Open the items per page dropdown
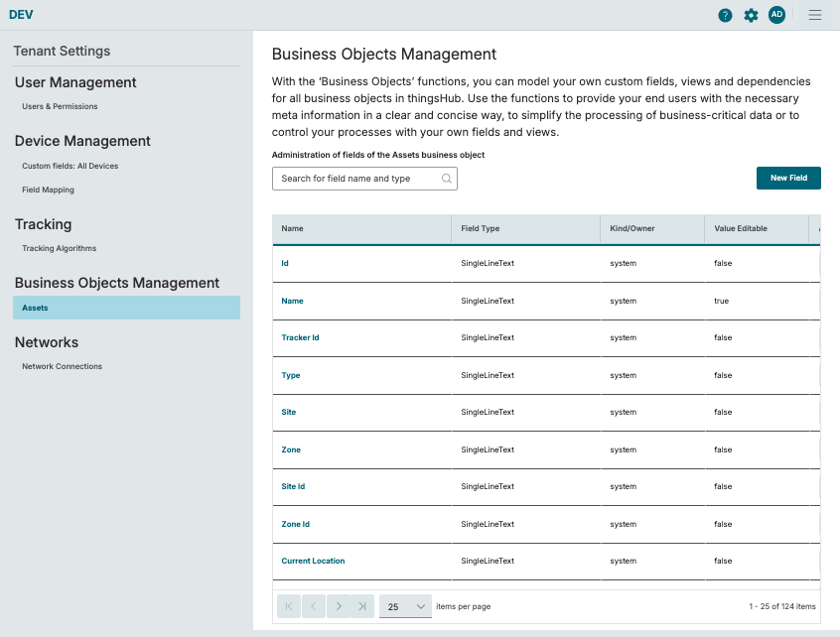Image resolution: width=840 pixels, height=637 pixels. pyautogui.click(x=405, y=606)
